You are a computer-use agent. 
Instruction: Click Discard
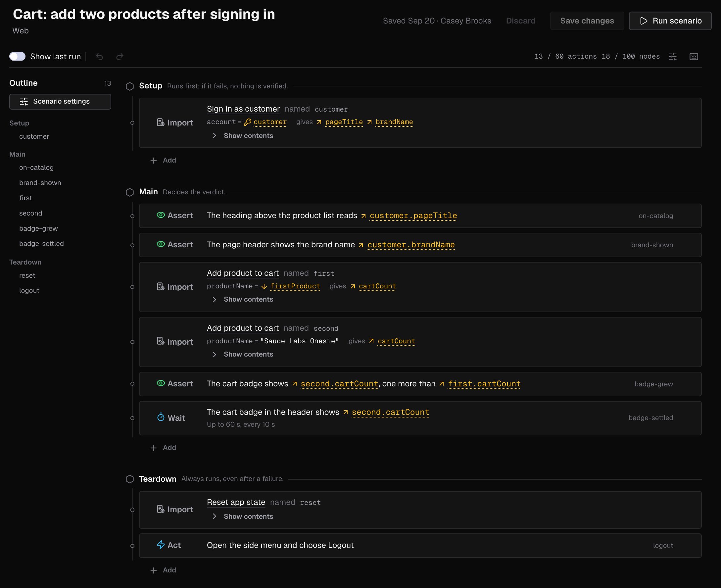520,21
